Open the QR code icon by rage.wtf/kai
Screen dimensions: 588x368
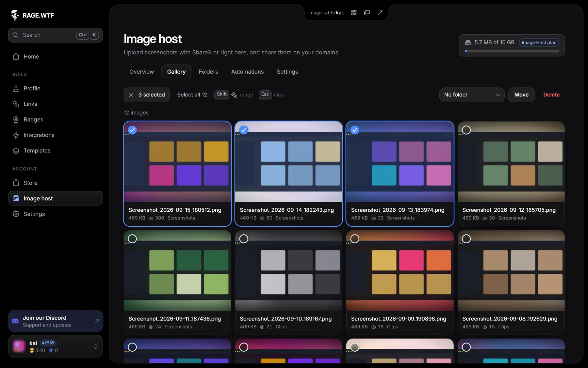click(354, 13)
